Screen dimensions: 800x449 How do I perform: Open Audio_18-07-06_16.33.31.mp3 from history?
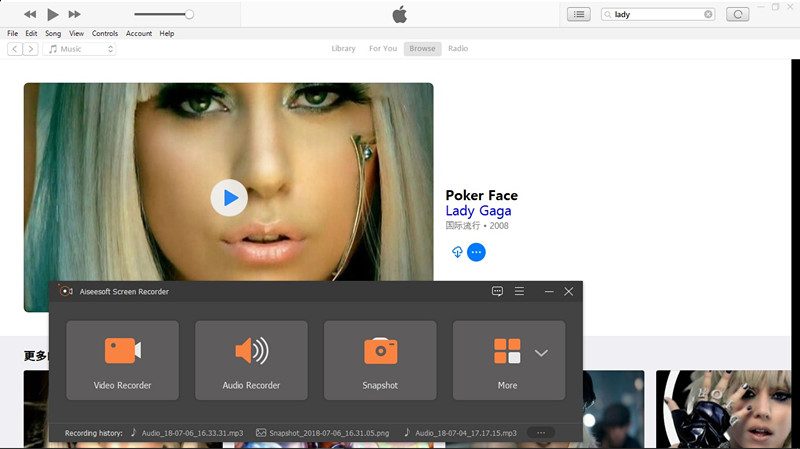[187, 433]
